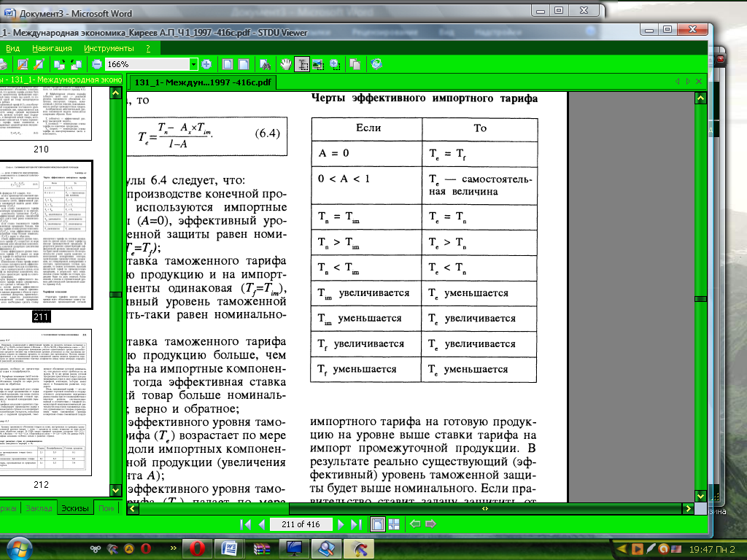Select page 211 thumbnail
The height and width of the screenshot is (560, 747).
(x=46, y=235)
